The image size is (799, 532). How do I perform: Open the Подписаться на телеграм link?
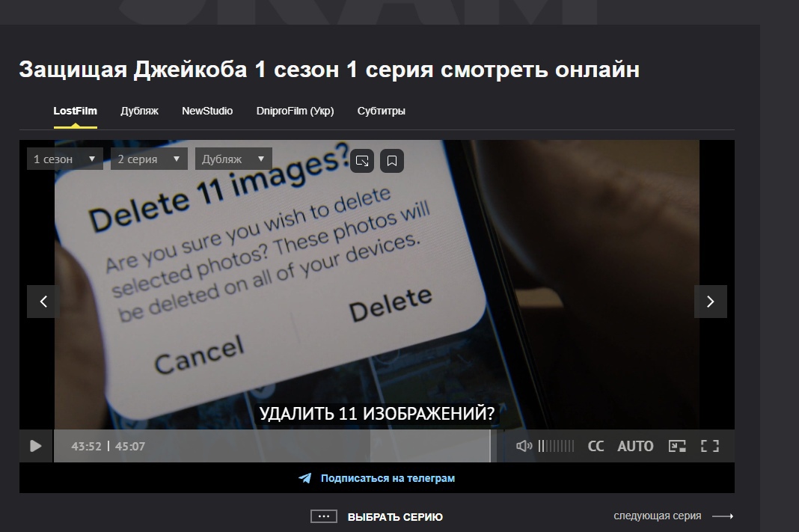(x=388, y=478)
